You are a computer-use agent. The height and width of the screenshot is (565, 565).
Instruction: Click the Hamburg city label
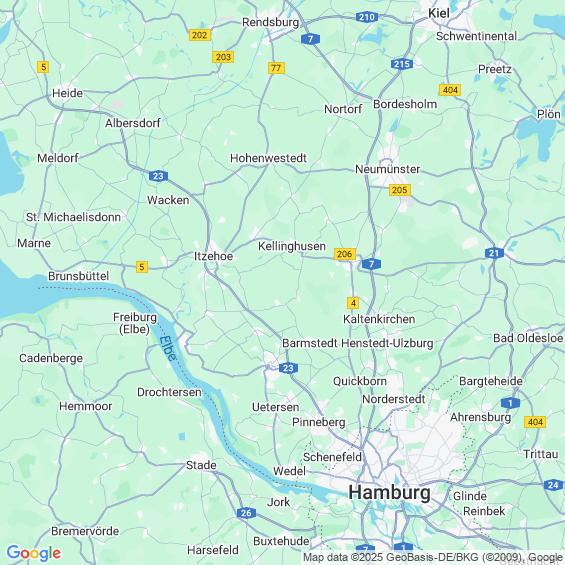tap(389, 492)
